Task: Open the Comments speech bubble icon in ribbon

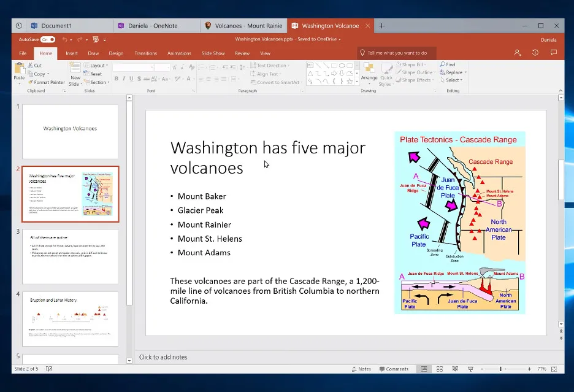Action: [x=554, y=53]
